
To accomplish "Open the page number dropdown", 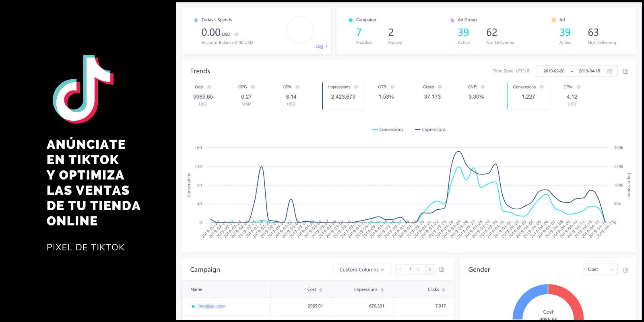I will click(415, 270).
